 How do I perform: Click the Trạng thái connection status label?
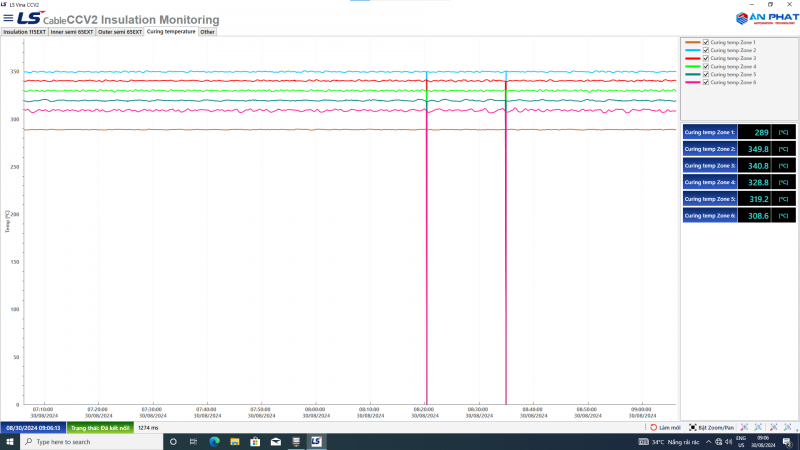pyautogui.click(x=100, y=427)
